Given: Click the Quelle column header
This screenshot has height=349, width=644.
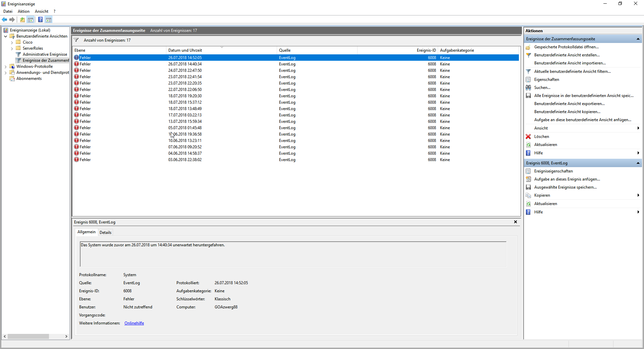Looking at the screenshot, I should (x=317, y=50).
